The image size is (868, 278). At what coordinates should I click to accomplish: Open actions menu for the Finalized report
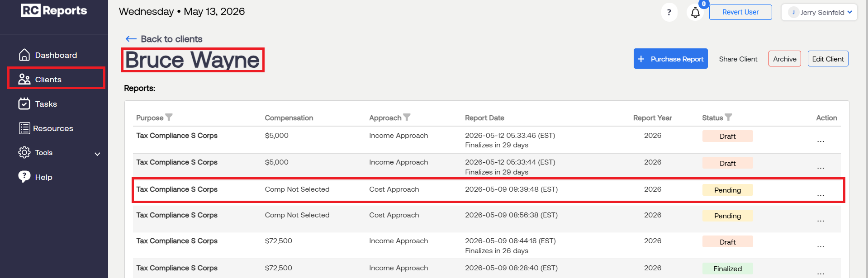[x=821, y=273]
